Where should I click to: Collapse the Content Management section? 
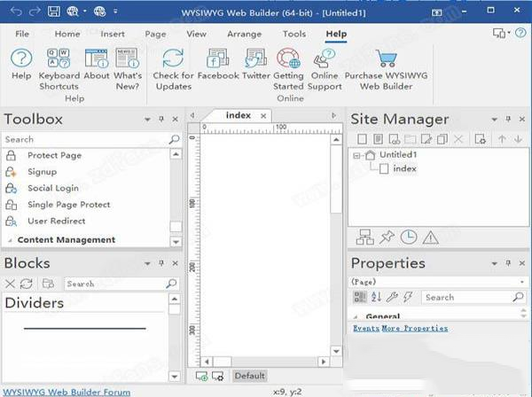pos(10,240)
